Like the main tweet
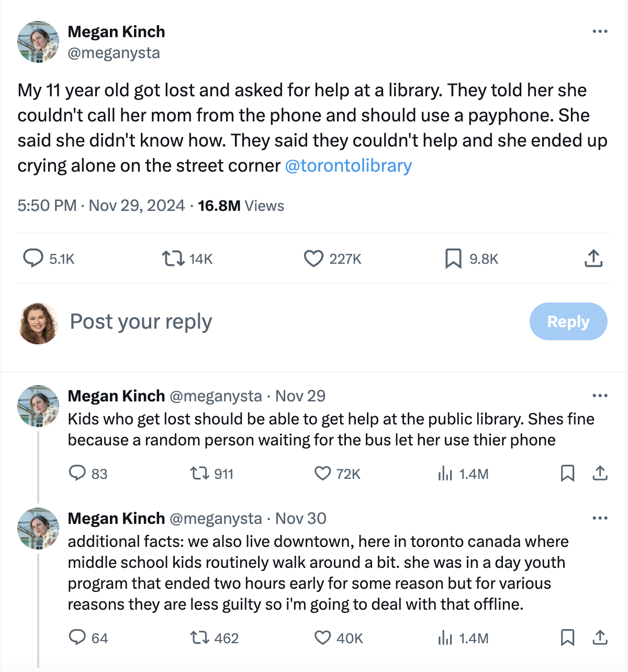628x672 pixels. [315, 258]
